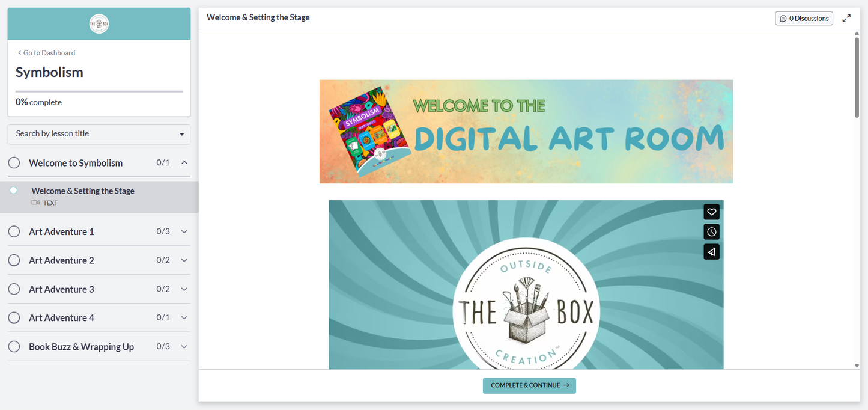Screen dimensions: 868x410
Task: Mark the Welcome to Symbolism completion circle
Action: 14,162
